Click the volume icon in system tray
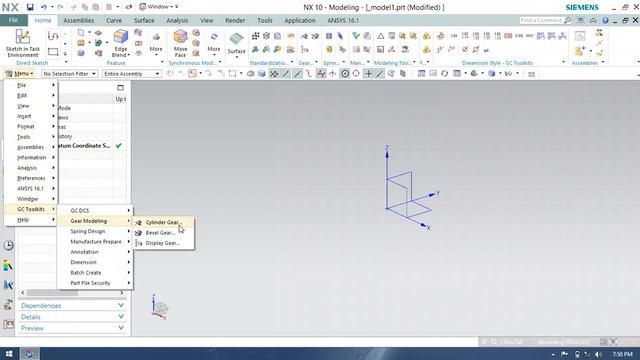The height and width of the screenshot is (360, 640). click(x=598, y=354)
